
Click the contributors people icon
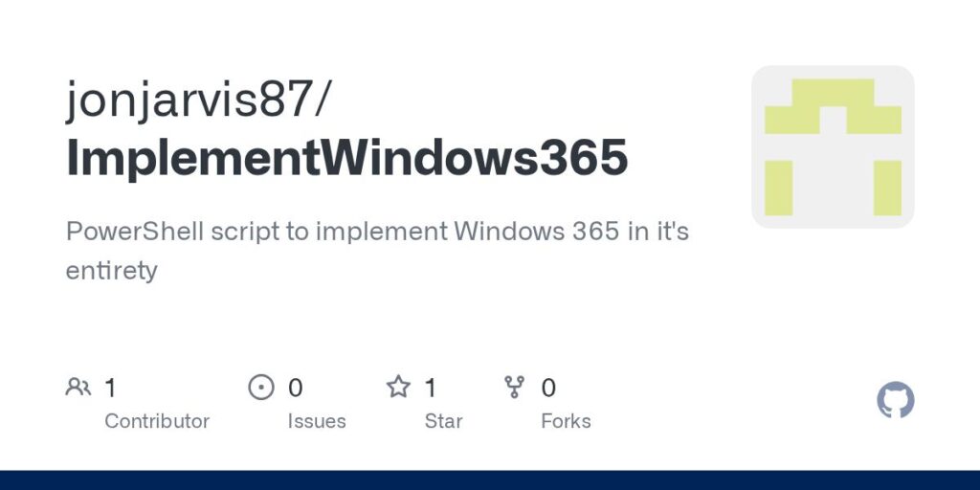pyautogui.click(x=78, y=388)
